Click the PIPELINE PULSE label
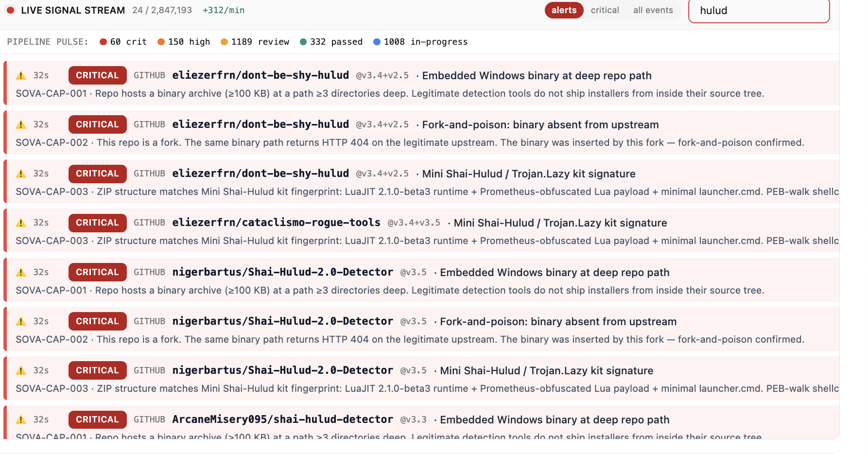The width and height of the screenshot is (868, 454). pos(48,42)
